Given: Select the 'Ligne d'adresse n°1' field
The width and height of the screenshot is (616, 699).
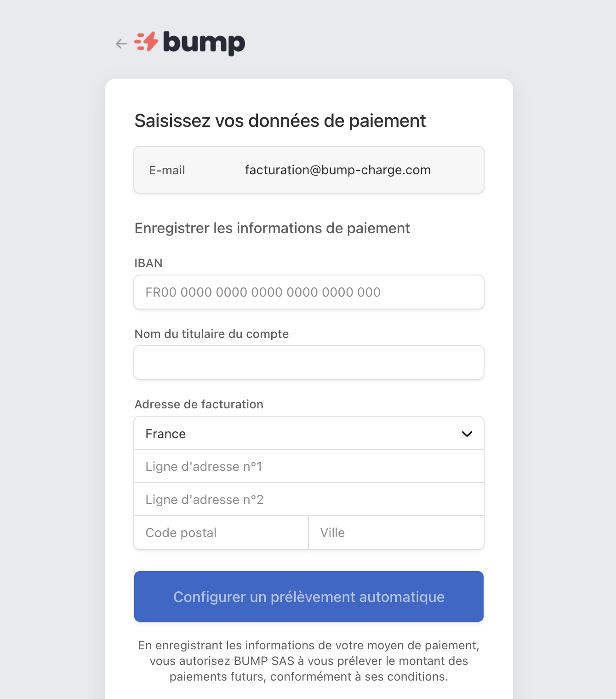Looking at the screenshot, I should tap(308, 467).
